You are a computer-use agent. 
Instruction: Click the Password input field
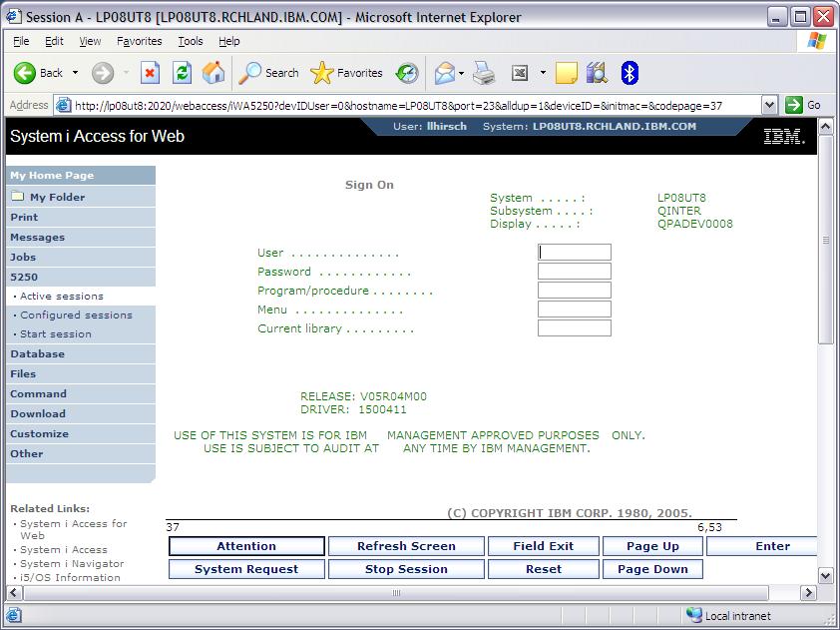(x=575, y=271)
